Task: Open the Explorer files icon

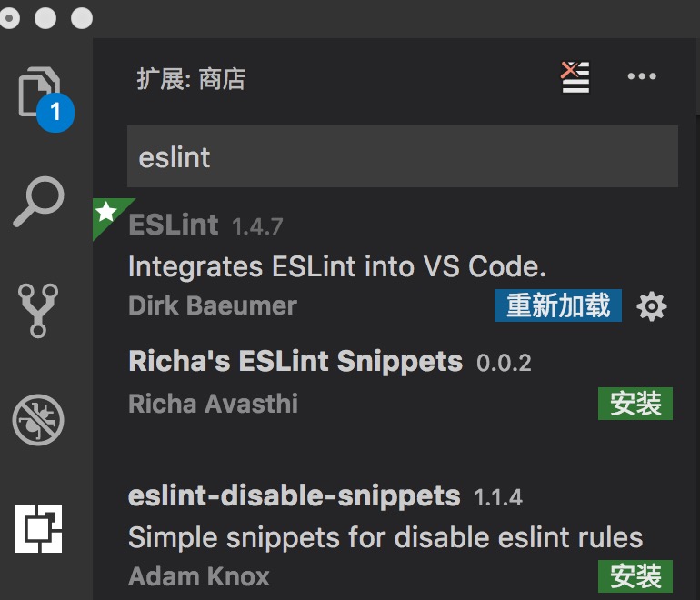Action: point(38,92)
